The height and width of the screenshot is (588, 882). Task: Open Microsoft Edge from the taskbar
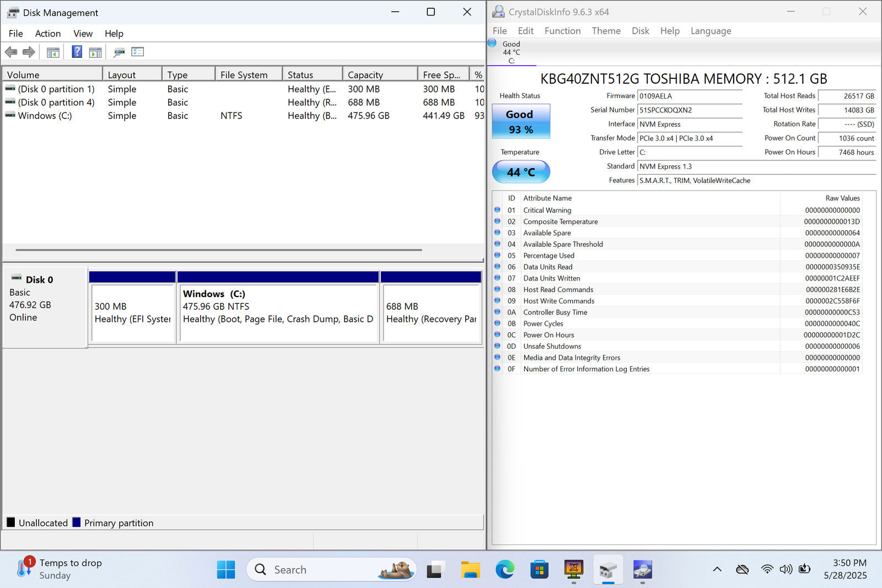(504, 569)
